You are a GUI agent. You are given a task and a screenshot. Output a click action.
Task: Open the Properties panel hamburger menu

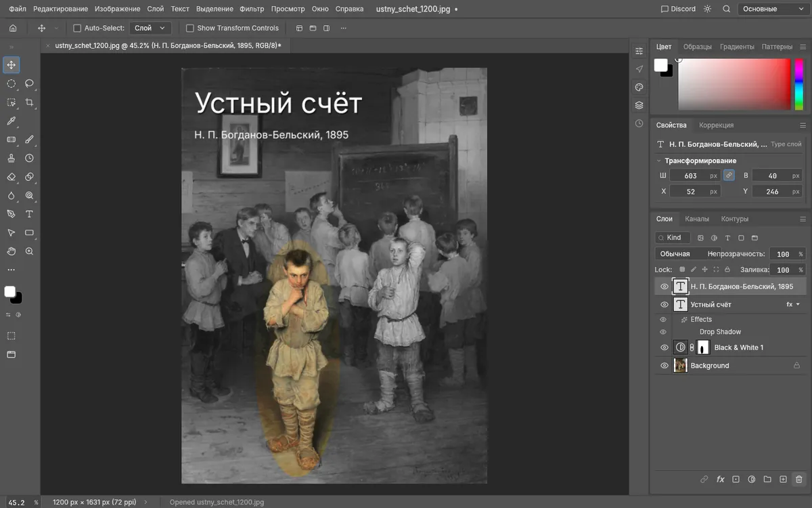(x=803, y=125)
